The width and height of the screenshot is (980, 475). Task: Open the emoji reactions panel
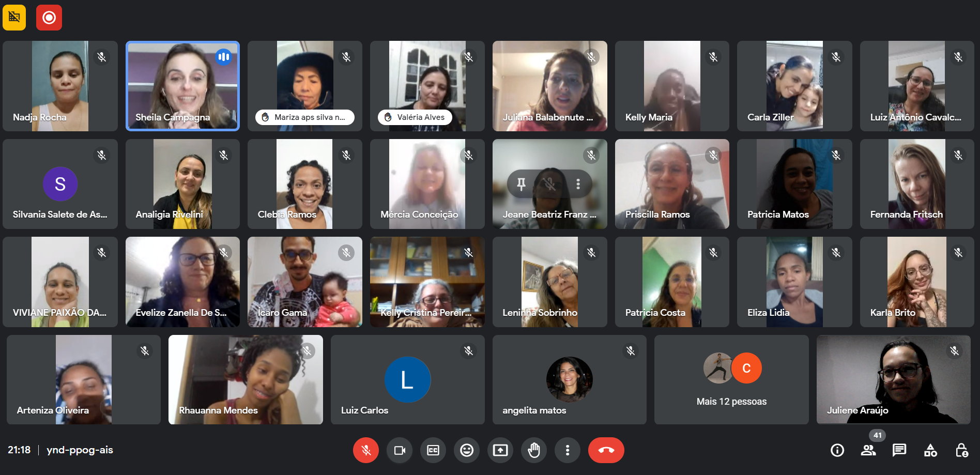[467, 450]
